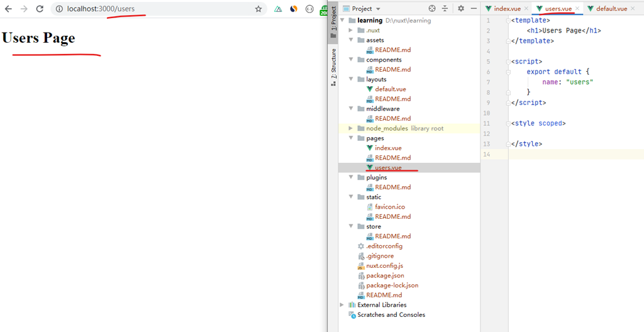The width and height of the screenshot is (644, 332).
Task: Collapse the static folder
Action: point(351,197)
